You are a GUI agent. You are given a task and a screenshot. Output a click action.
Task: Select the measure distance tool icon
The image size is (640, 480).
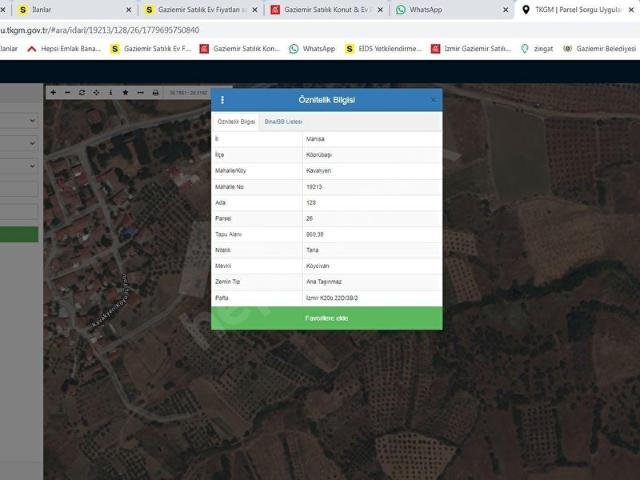point(140,93)
